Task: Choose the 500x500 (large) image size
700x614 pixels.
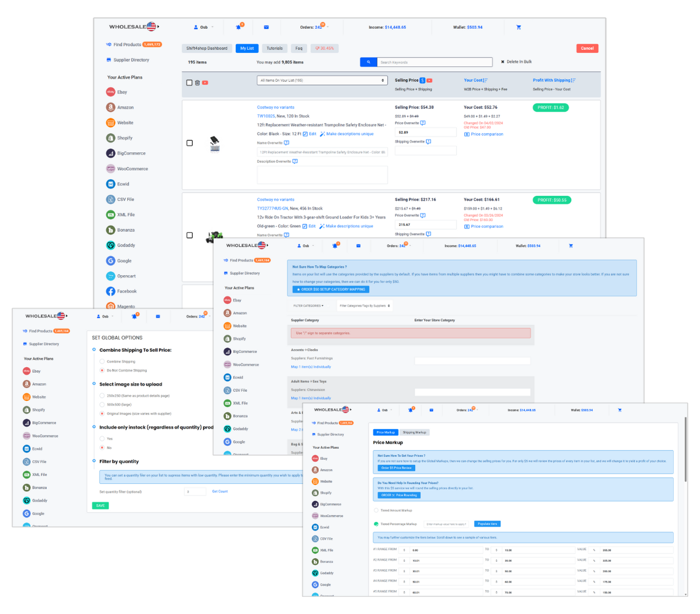Action: [102, 405]
